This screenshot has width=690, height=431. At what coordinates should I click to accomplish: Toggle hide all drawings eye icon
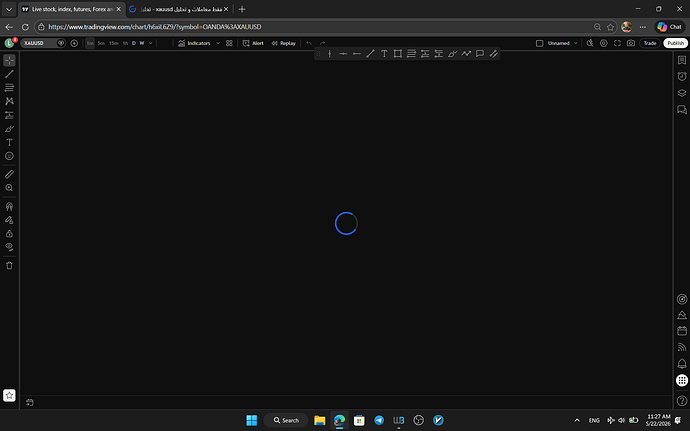9,247
